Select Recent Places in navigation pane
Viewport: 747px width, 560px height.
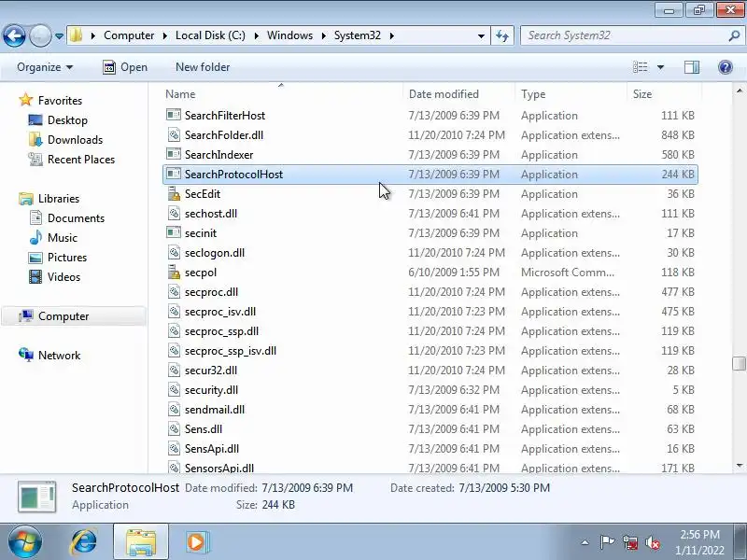(81, 159)
